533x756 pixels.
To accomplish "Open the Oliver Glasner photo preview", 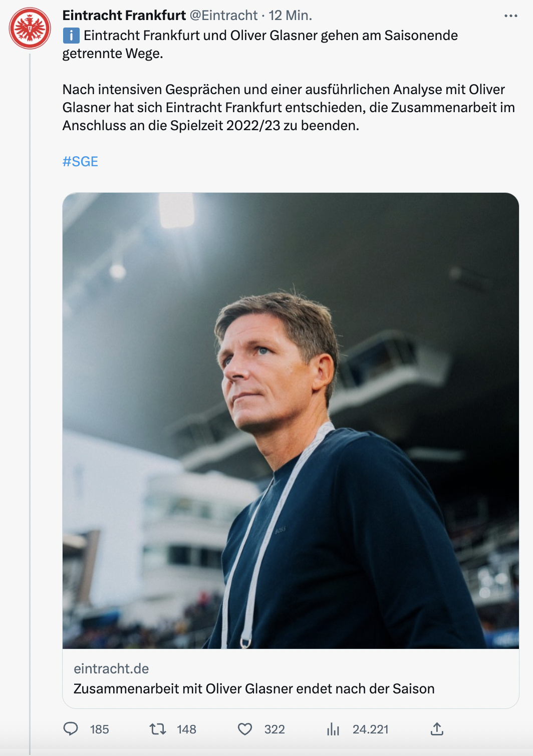I will click(291, 421).
